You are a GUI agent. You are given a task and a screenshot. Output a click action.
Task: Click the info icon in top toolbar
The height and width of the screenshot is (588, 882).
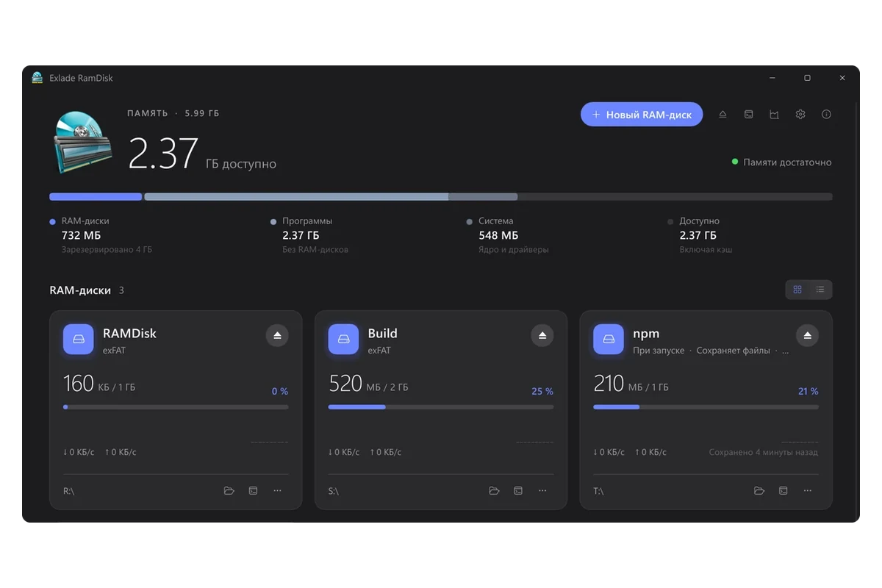(826, 115)
